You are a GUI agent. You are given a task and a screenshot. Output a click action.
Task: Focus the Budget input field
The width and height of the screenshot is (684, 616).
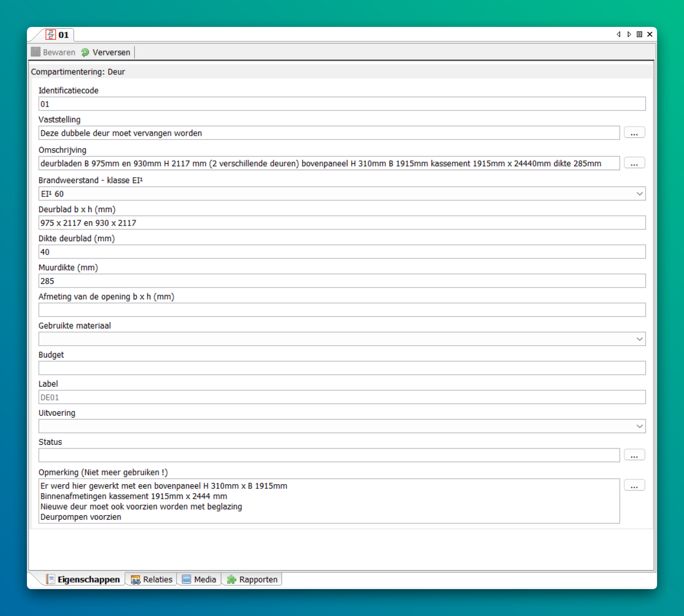(341, 368)
